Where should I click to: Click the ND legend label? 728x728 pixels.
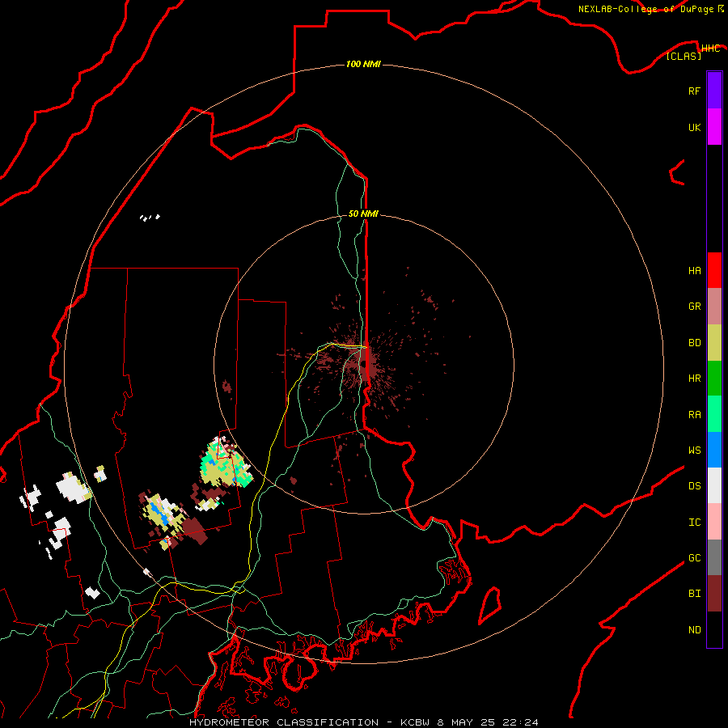click(x=694, y=630)
